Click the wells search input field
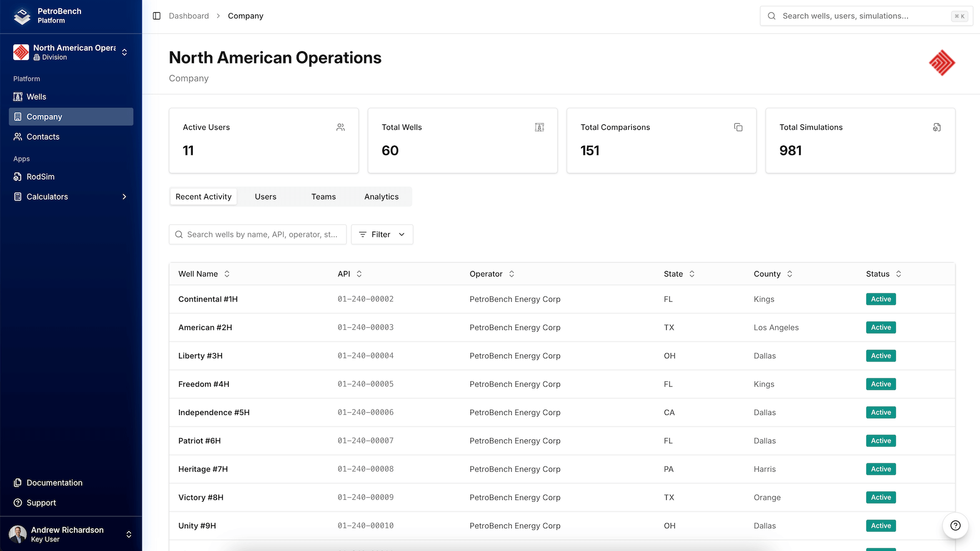The height and width of the screenshot is (551, 980). click(261, 234)
